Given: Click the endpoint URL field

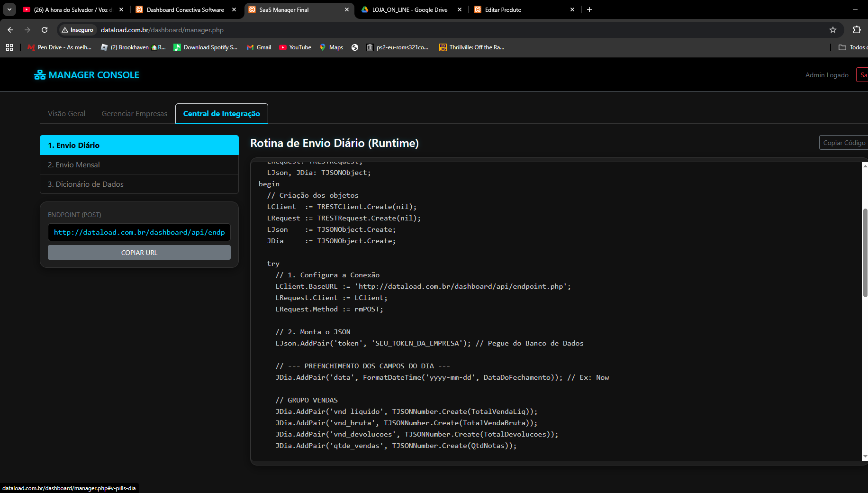Looking at the screenshot, I should 139,232.
